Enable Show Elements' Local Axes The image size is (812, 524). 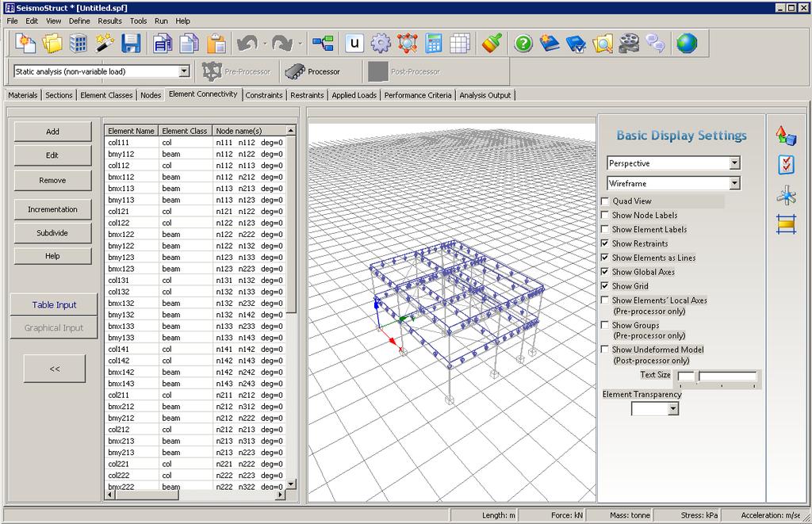tap(604, 300)
